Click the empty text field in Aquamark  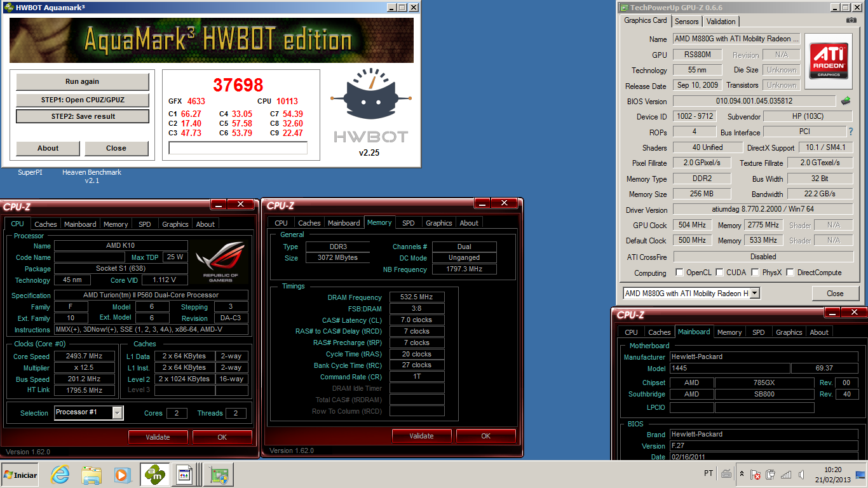(x=238, y=148)
